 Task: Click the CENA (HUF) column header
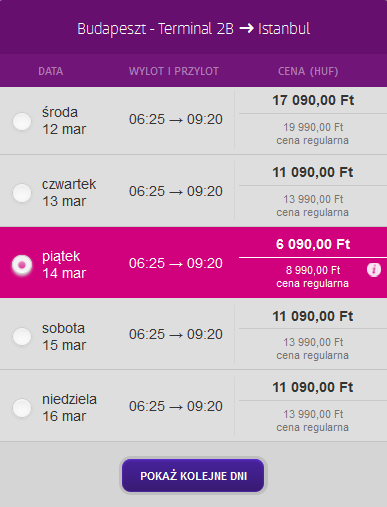(x=308, y=71)
